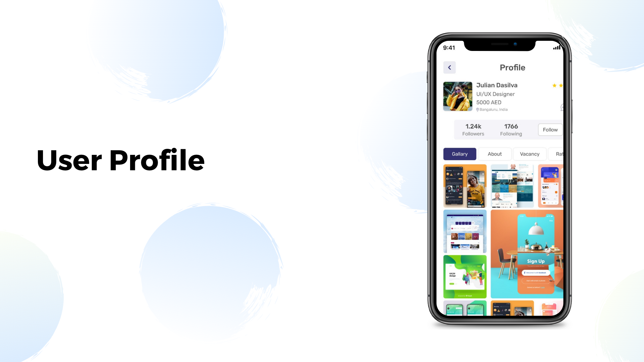644x362 pixels.
Task: Tap the second star icon on profile
Action: 561,85
